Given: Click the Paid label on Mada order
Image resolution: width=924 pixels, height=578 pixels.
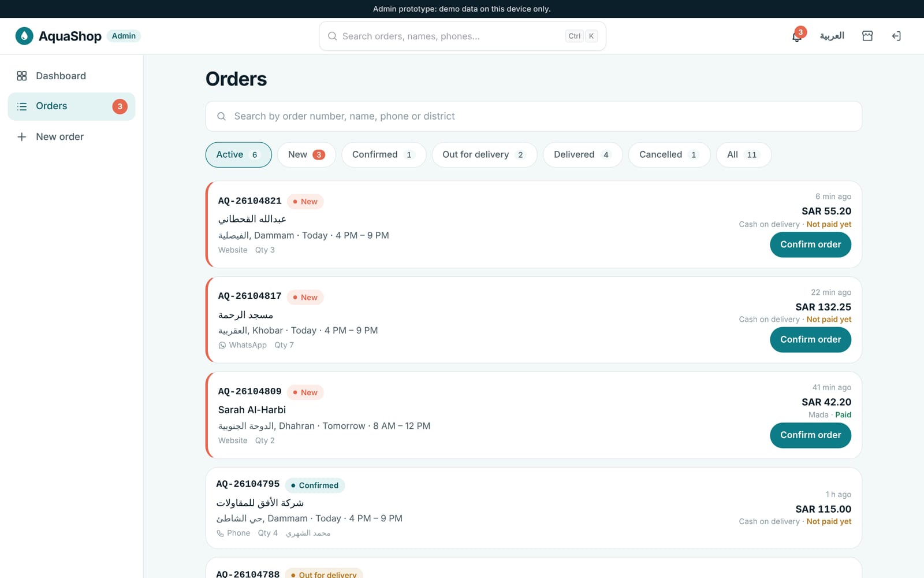Looking at the screenshot, I should tap(843, 415).
